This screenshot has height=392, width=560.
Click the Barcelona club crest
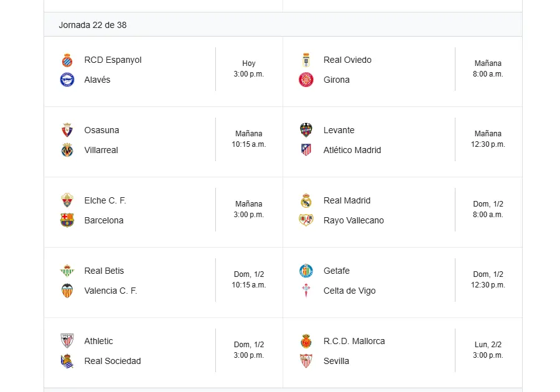coord(67,220)
